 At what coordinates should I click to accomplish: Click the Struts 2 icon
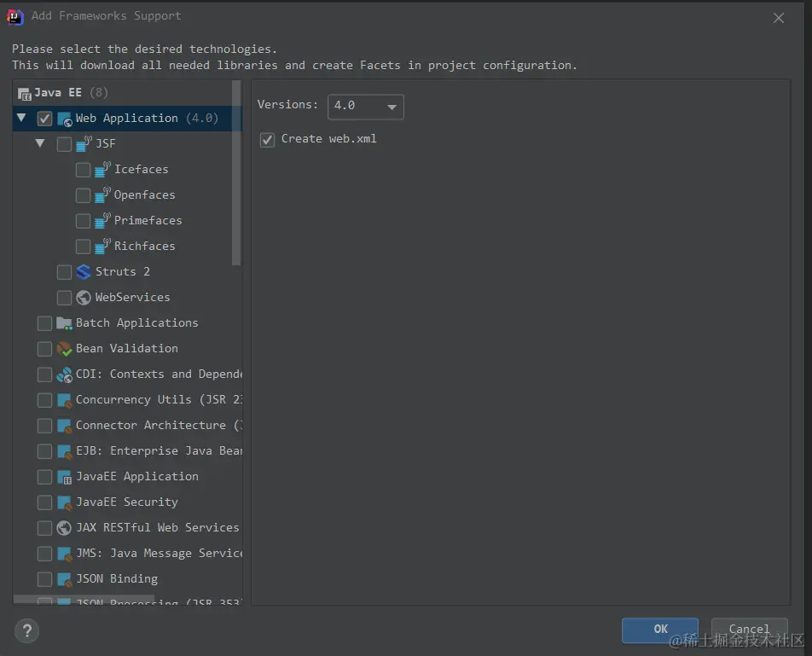coord(84,272)
